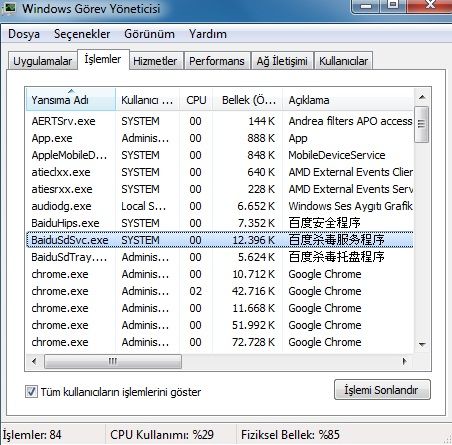Select the App.exe process row
Screen dimensions: 452x445
point(220,138)
